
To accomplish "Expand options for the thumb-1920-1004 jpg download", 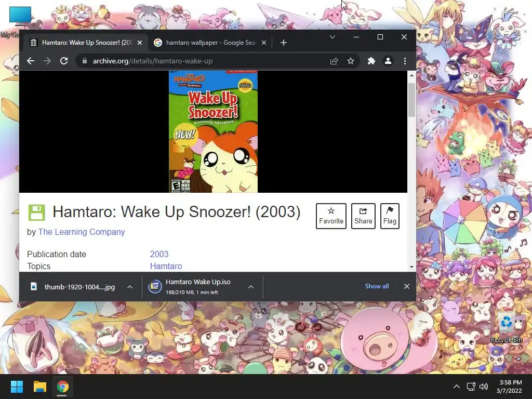I will 129,287.
